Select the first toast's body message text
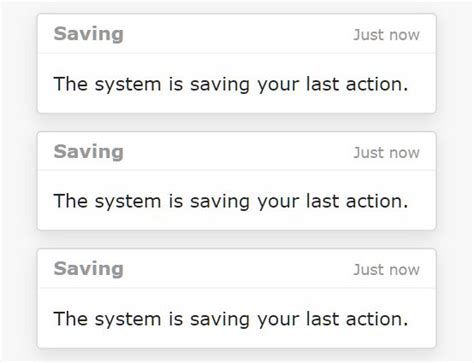 pos(231,84)
